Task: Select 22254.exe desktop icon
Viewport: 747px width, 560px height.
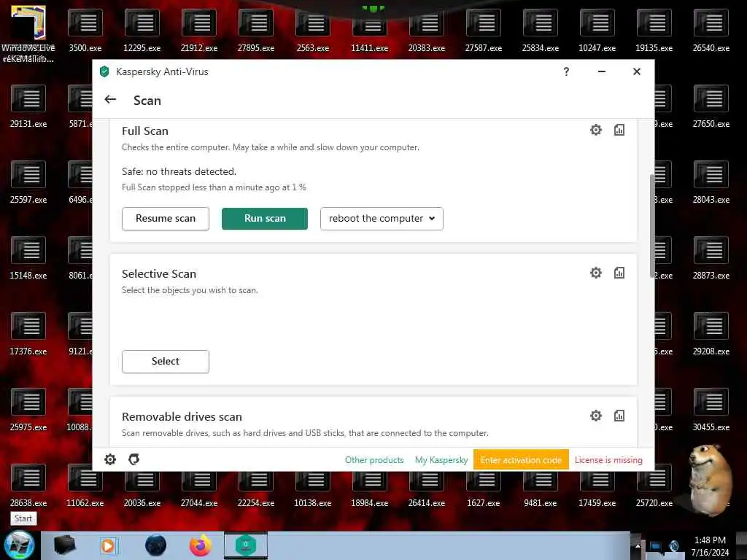Action: click(256, 491)
